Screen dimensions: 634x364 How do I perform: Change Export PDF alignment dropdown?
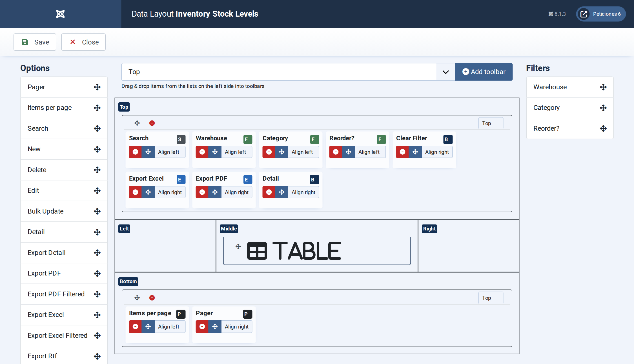pyautogui.click(x=237, y=192)
